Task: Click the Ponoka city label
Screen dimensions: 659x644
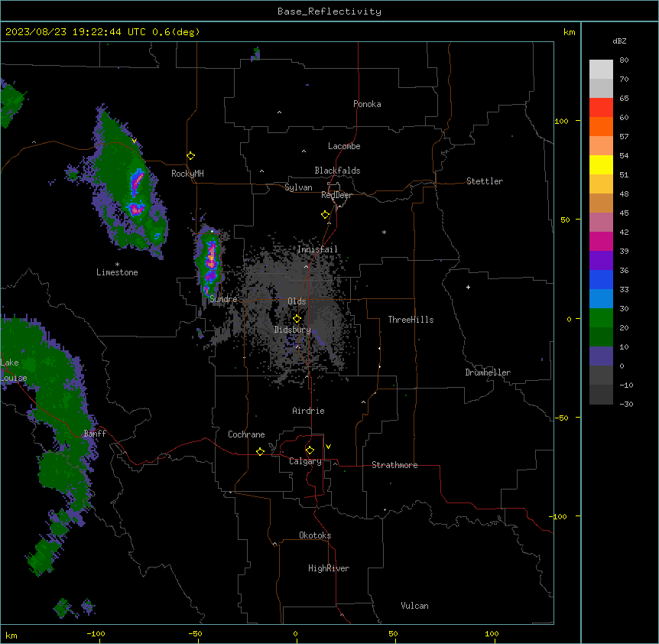Action: (367, 104)
